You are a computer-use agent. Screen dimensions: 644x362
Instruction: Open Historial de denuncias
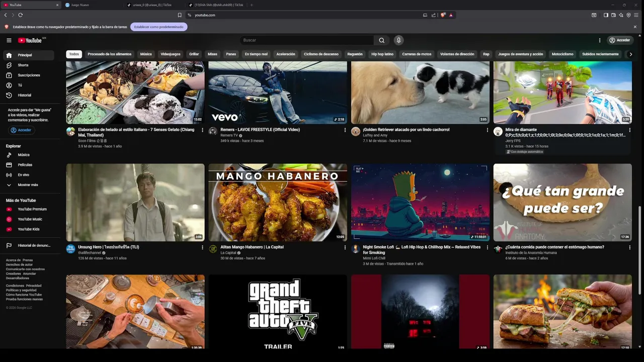tap(29, 245)
